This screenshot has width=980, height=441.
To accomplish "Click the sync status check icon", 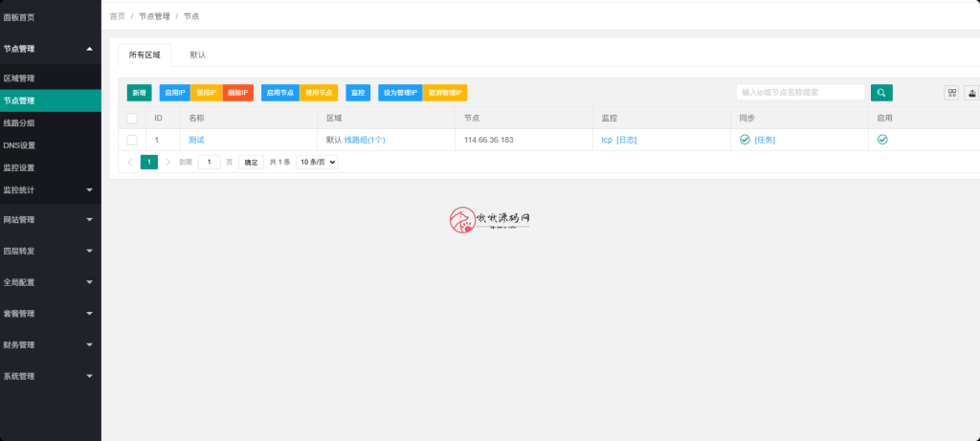I will pos(745,140).
